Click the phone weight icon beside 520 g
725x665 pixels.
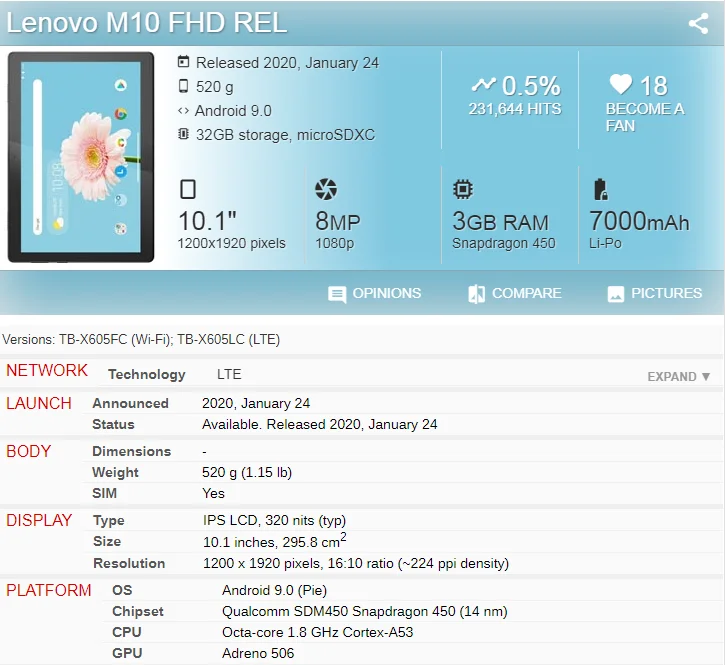point(184,86)
